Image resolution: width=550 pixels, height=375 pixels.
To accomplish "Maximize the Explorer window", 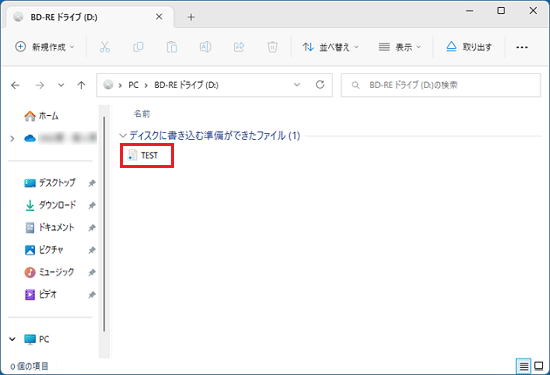I will [501, 11].
